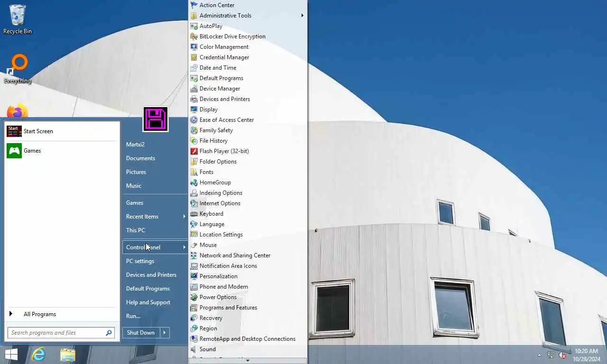Viewport: 607px width, 364px height.
Task: Select Notification Area Icons entry
Action: 228,266
